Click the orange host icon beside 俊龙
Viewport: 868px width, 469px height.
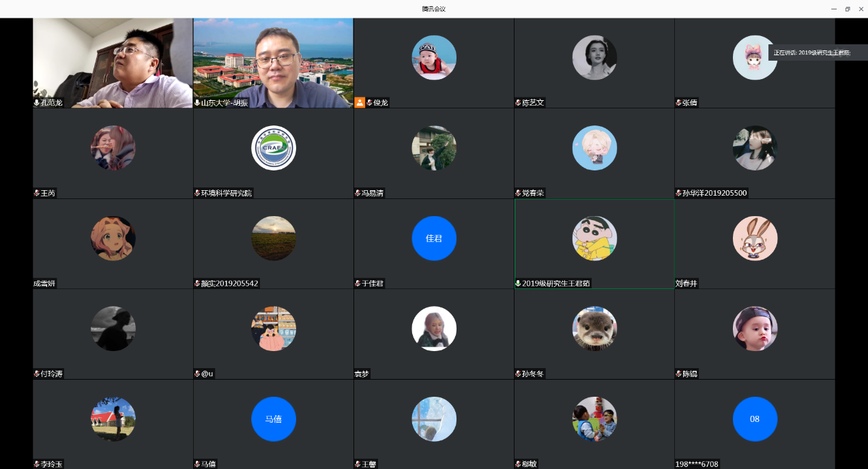[x=360, y=102]
